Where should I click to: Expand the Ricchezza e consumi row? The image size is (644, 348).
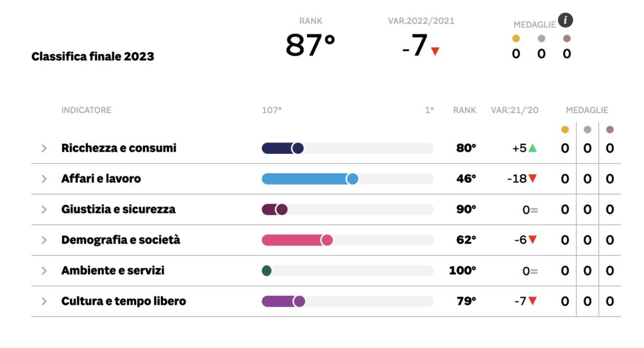44,148
